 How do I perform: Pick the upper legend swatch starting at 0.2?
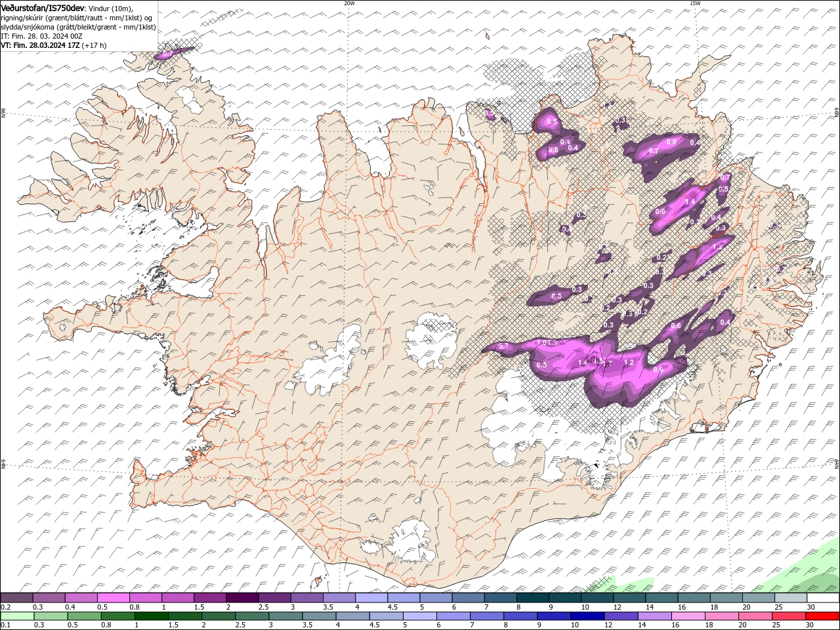click(16, 598)
